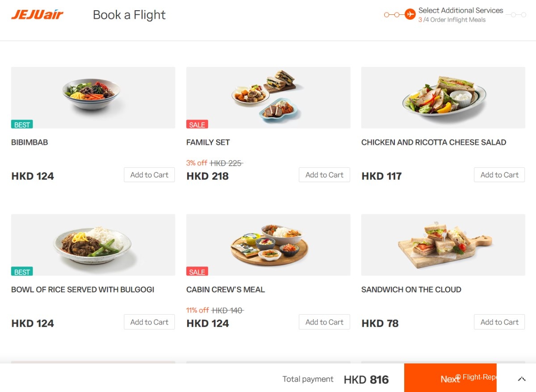
Task: View the Bulgogi rice bowl image
Action: click(93, 245)
